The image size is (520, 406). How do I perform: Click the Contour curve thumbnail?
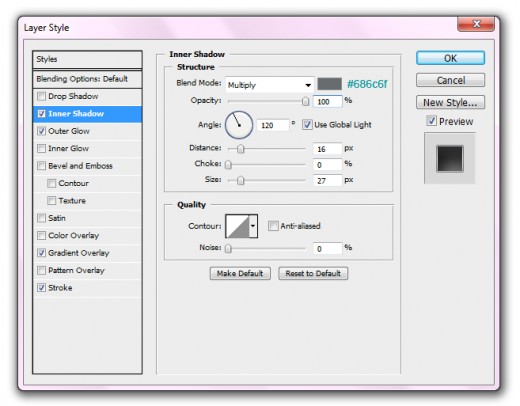click(237, 226)
